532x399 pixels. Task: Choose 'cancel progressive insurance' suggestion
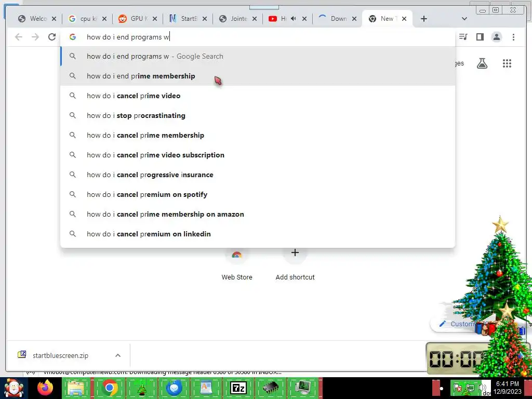[258, 175]
